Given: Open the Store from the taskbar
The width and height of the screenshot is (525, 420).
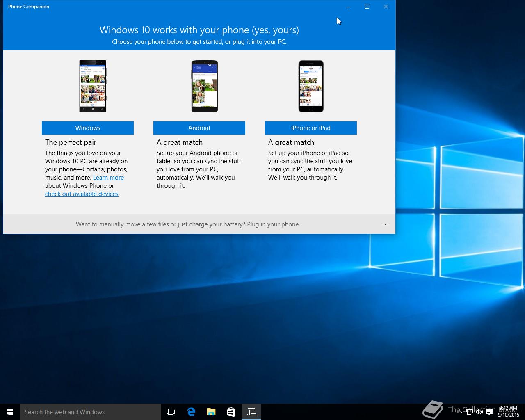Looking at the screenshot, I should tap(231, 412).
